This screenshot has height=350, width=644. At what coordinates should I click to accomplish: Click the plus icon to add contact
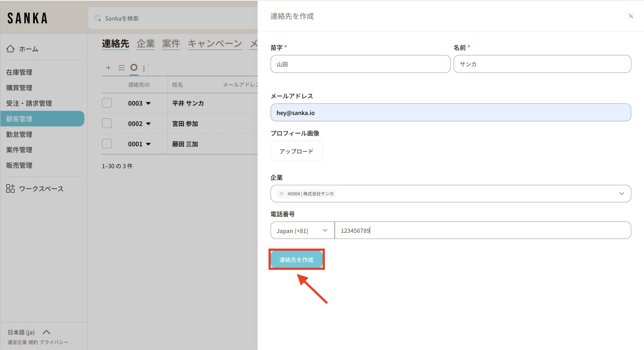[108, 68]
